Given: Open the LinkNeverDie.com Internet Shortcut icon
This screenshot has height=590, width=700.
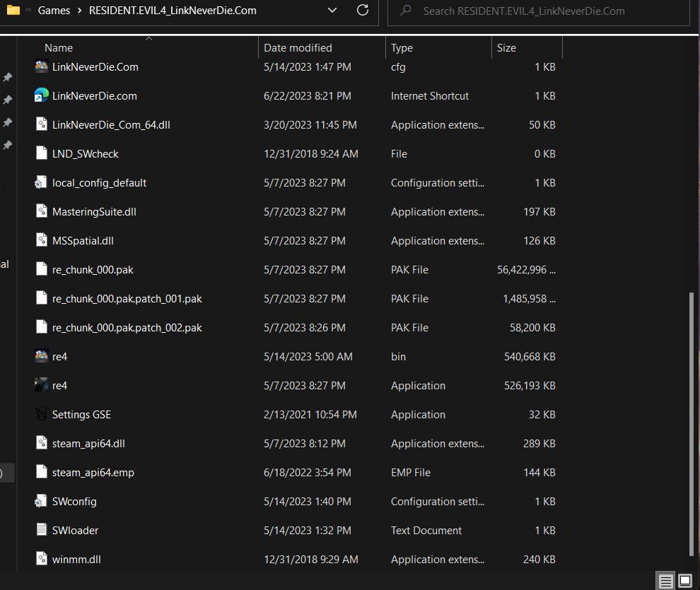Looking at the screenshot, I should coord(41,96).
